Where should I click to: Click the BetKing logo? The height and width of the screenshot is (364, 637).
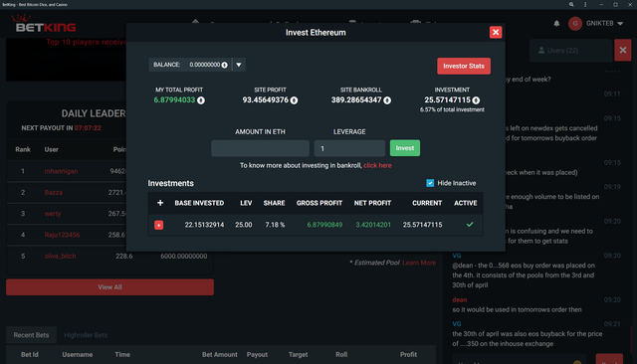pos(44,24)
